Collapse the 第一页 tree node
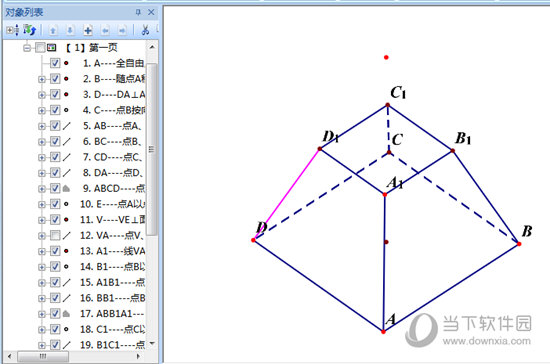Screen dimensions: 550x364 pyautogui.click(x=27, y=48)
